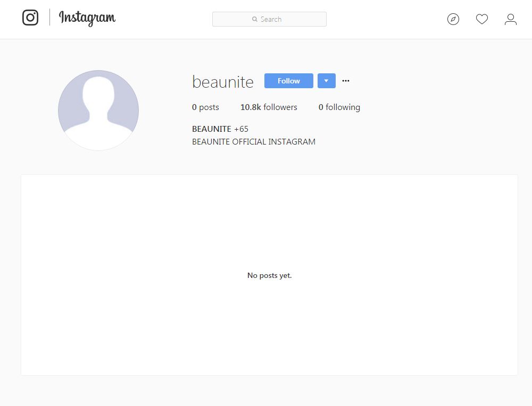Click the beaunite default profile picture
This screenshot has height=406, width=532.
point(98,111)
